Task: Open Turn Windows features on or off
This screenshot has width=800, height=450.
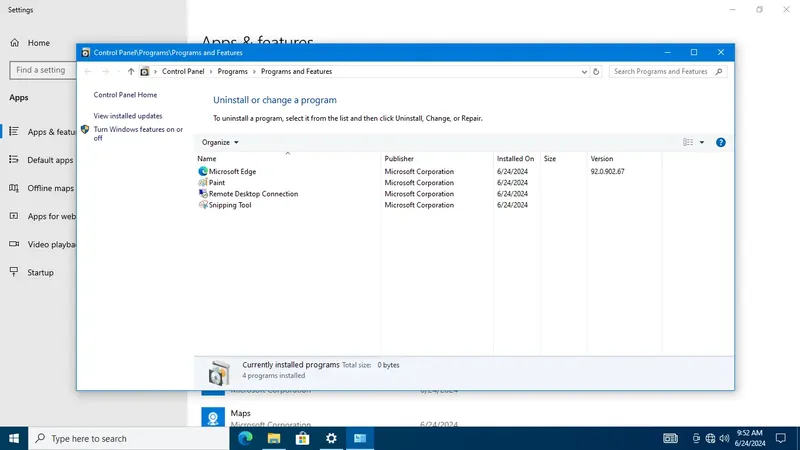Action: (x=138, y=134)
